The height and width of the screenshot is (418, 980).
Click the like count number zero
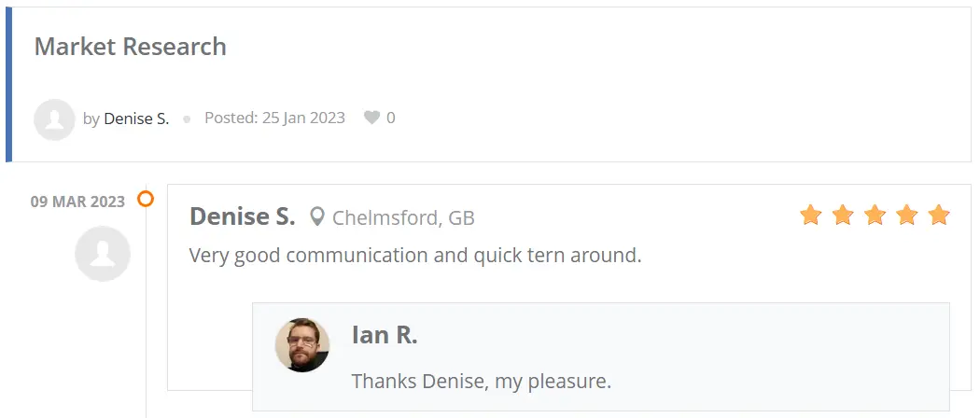[x=391, y=118]
